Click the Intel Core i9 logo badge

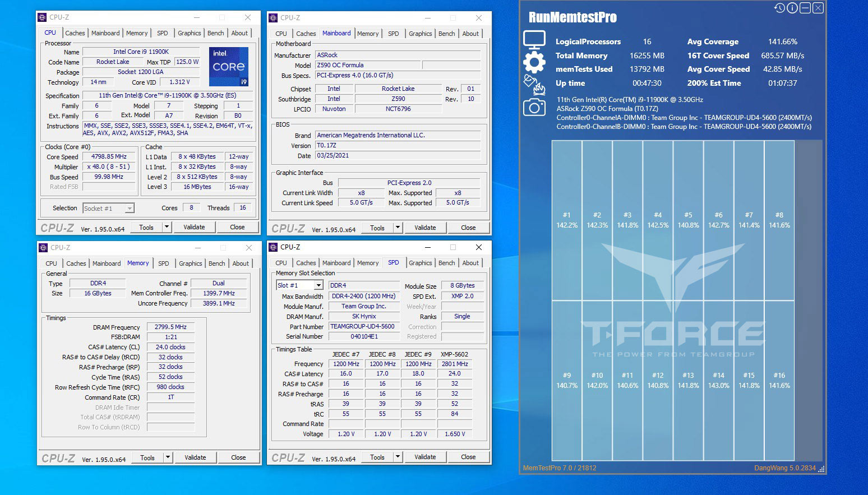tap(228, 67)
